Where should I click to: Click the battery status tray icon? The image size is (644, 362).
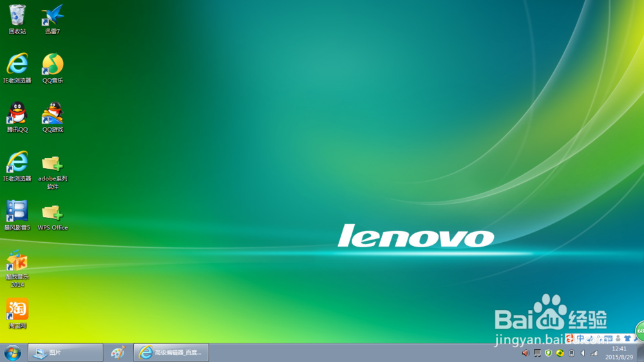571,353
